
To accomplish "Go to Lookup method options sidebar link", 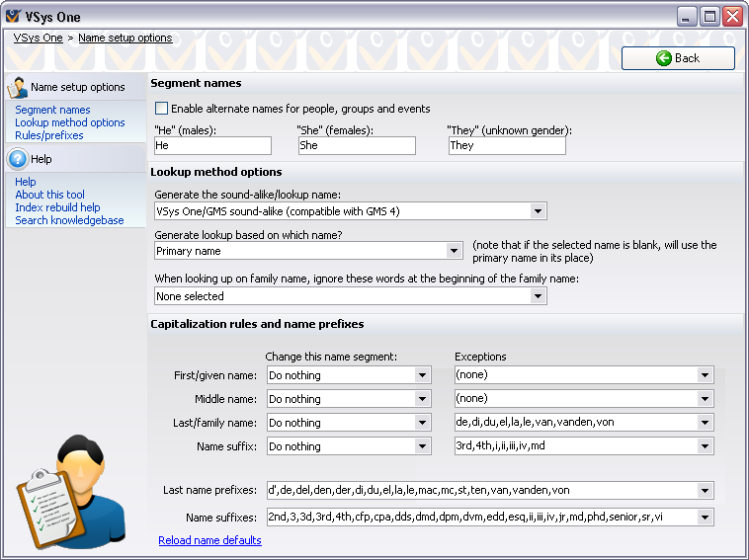I will [70, 122].
